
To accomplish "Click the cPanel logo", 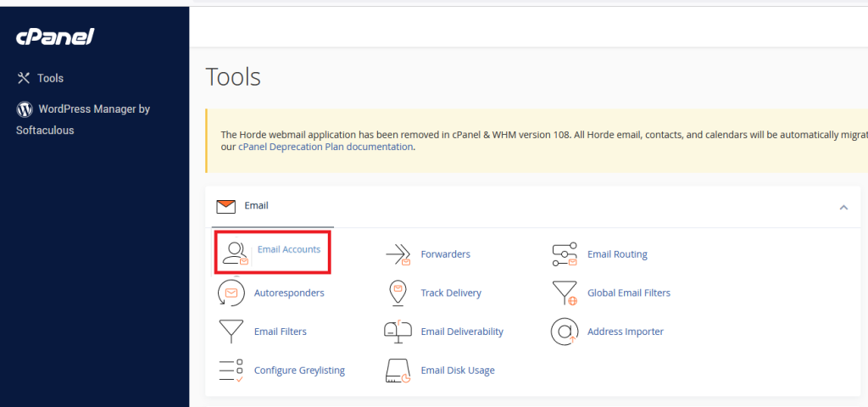I will [54, 36].
